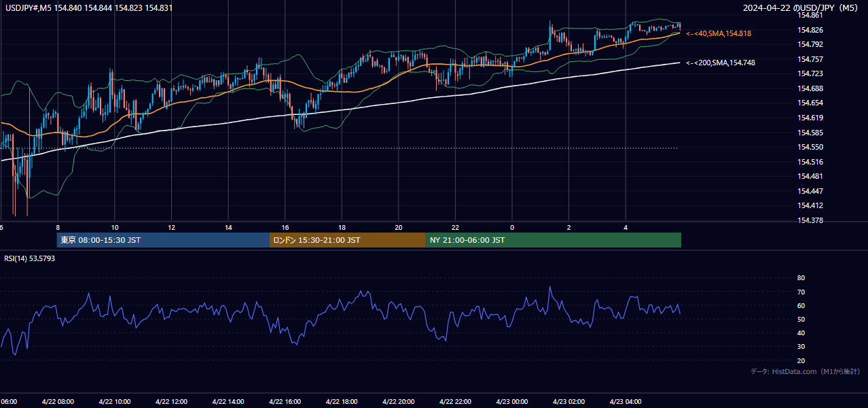Click price scale value 154.412
Viewport: 868px width, 408px height.
[810, 205]
